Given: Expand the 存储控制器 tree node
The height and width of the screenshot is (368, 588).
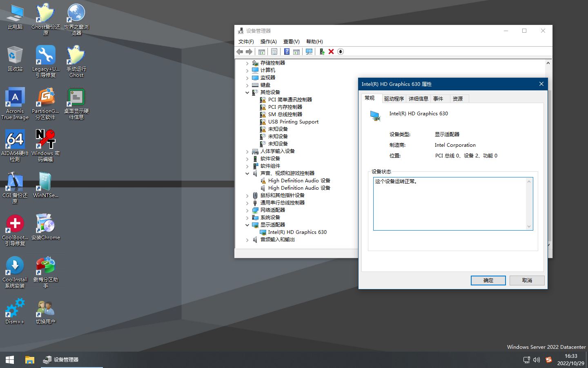Looking at the screenshot, I should [247, 63].
